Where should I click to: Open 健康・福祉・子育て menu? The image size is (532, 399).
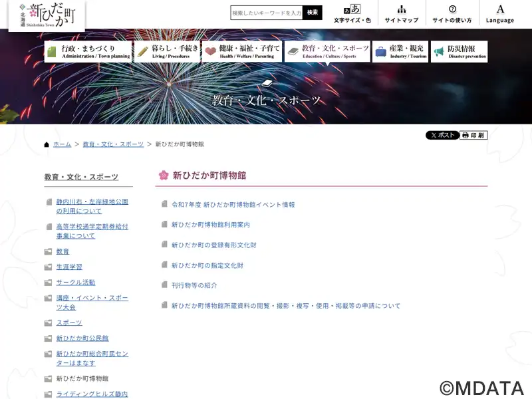tap(242, 52)
